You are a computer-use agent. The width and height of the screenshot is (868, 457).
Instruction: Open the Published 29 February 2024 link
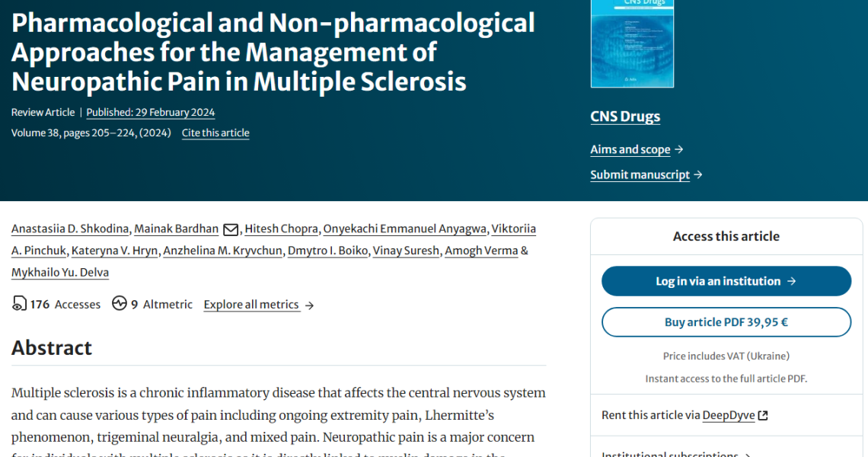pos(151,113)
